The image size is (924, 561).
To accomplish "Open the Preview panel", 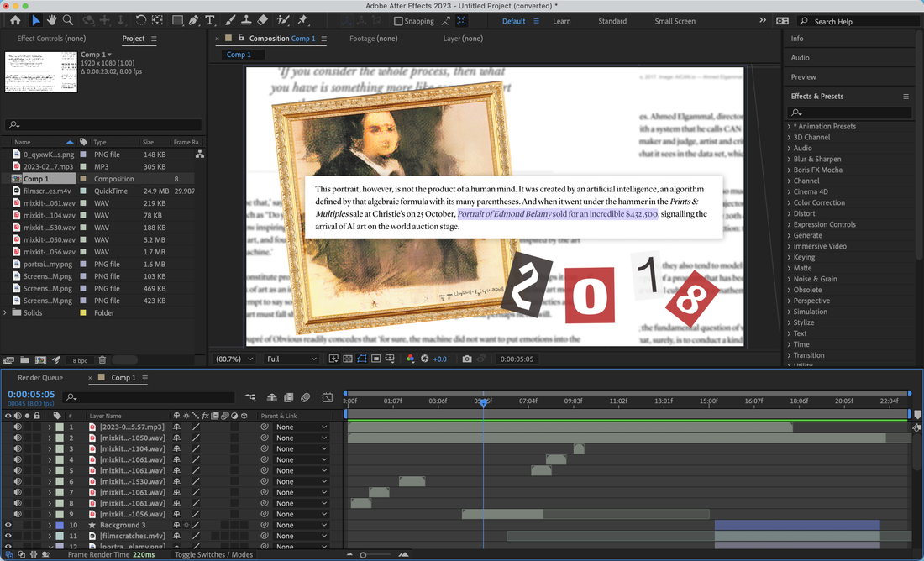I will point(803,77).
